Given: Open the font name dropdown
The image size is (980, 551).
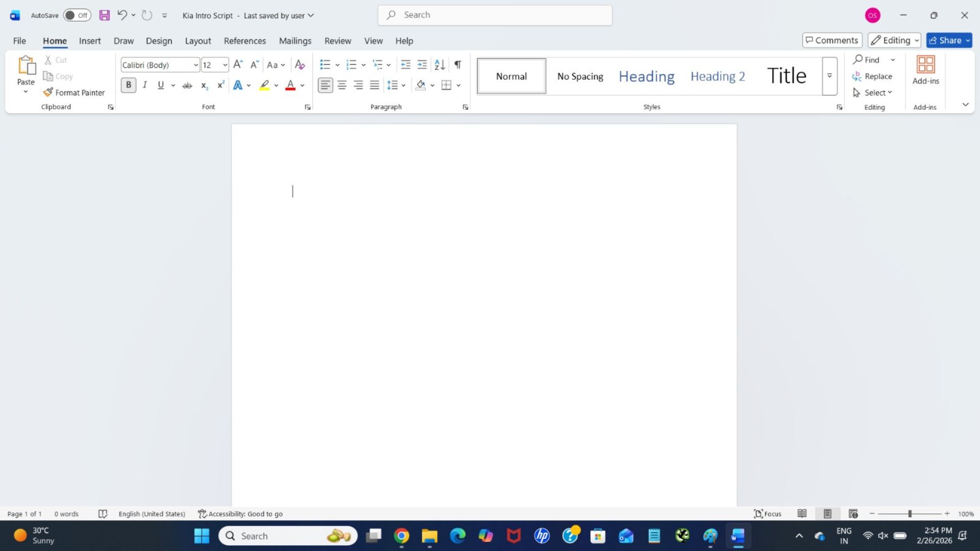Looking at the screenshot, I should (x=195, y=65).
